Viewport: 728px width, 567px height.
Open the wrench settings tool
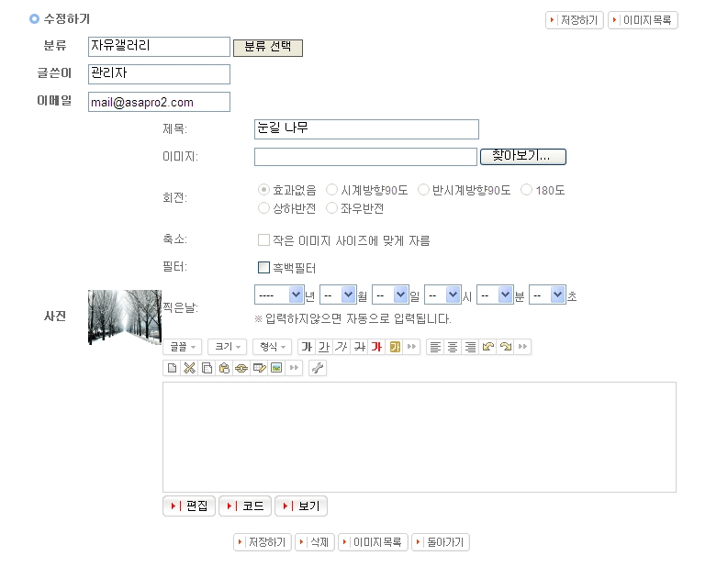click(x=318, y=368)
